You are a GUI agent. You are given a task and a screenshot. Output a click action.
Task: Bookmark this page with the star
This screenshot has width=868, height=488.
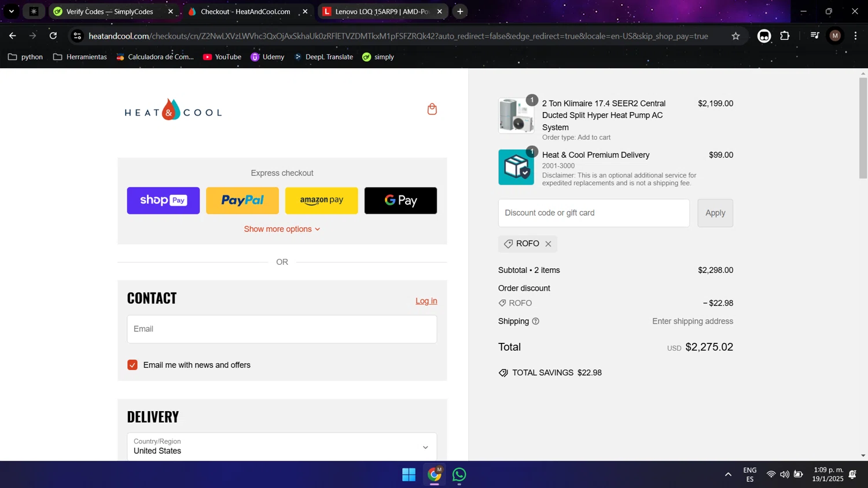pyautogui.click(x=735, y=36)
